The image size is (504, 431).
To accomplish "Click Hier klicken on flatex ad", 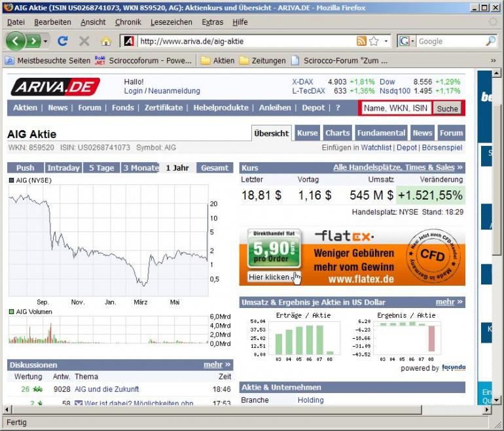I will coord(274,277).
